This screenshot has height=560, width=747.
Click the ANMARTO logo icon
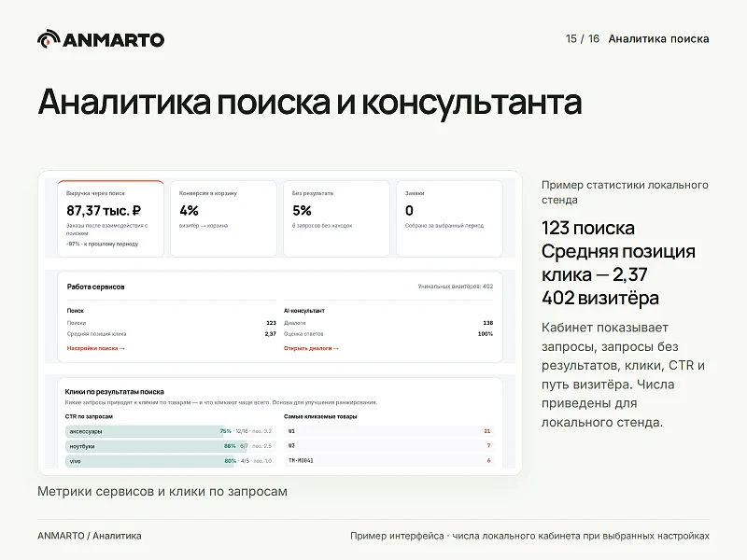pyautogui.click(x=49, y=39)
